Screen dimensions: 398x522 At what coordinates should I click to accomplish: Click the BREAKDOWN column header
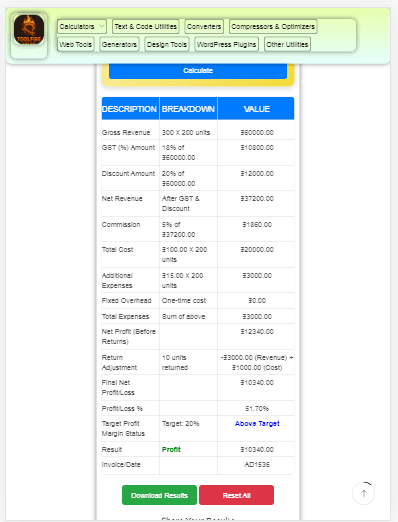[188, 109]
